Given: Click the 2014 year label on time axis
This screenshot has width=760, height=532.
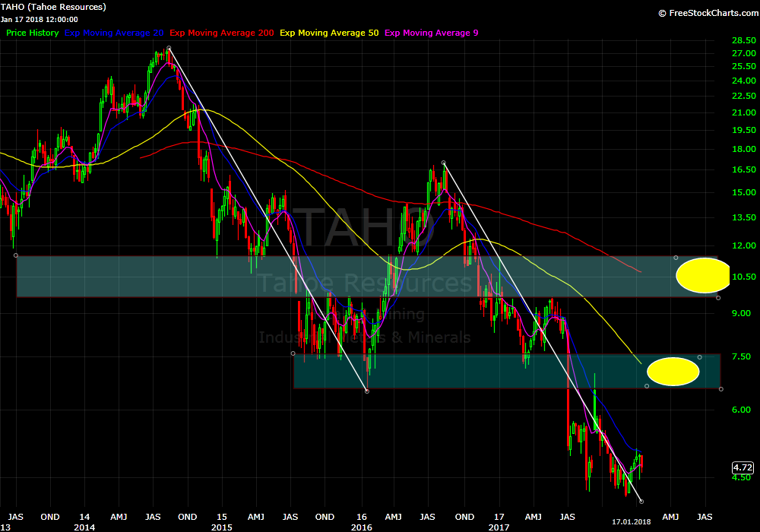Looking at the screenshot, I should 84,527.
